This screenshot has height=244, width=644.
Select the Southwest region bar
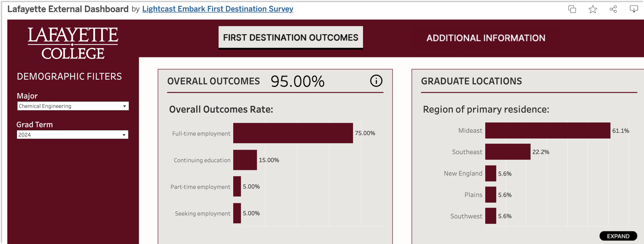pos(490,216)
